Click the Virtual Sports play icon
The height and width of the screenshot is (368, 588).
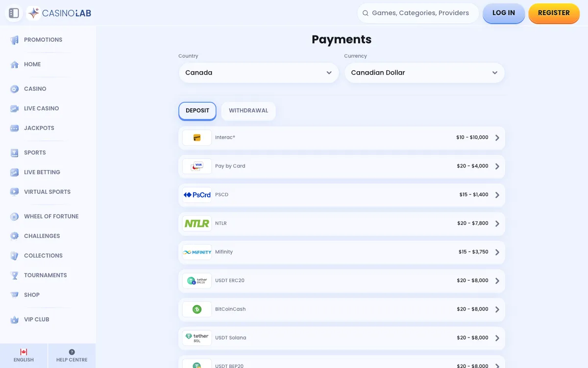[x=15, y=192]
